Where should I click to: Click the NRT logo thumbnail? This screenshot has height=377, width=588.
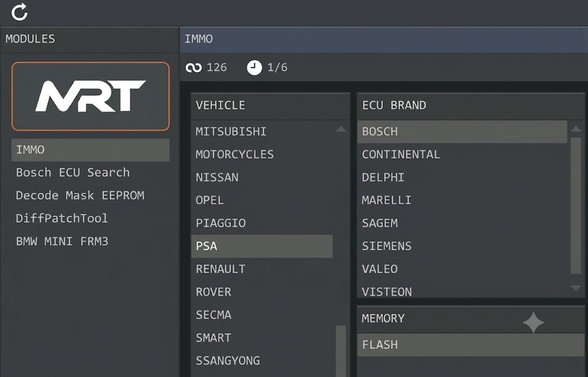[90, 96]
